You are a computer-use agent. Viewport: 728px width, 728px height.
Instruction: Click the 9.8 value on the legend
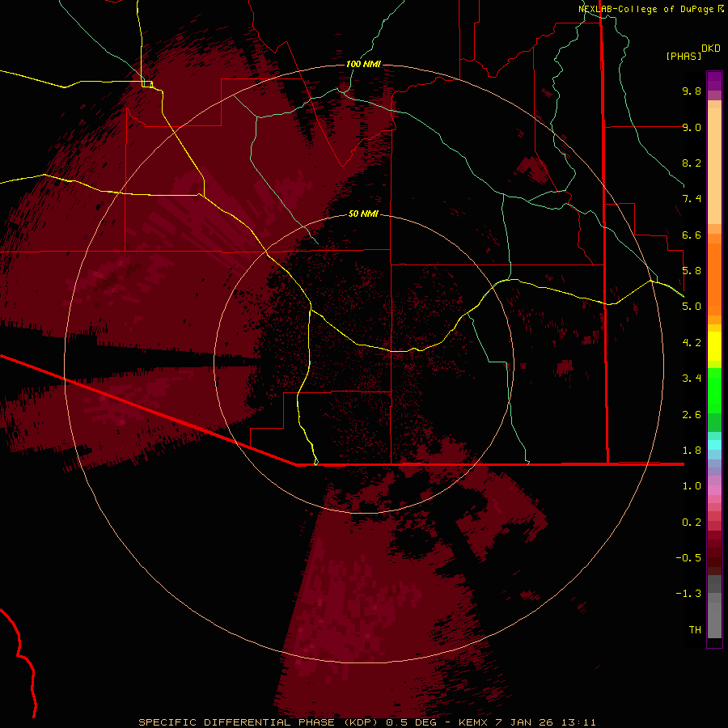(x=692, y=91)
